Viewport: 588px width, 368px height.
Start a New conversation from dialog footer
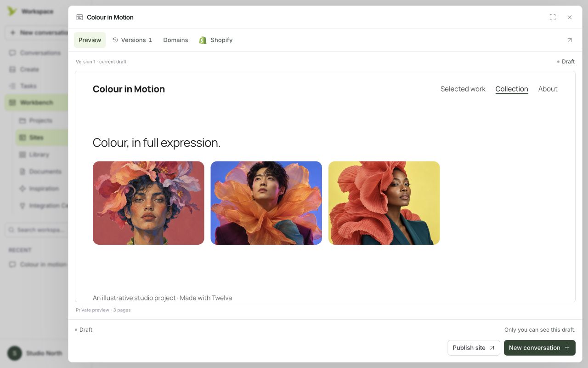pyautogui.click(x=539, y=348)
